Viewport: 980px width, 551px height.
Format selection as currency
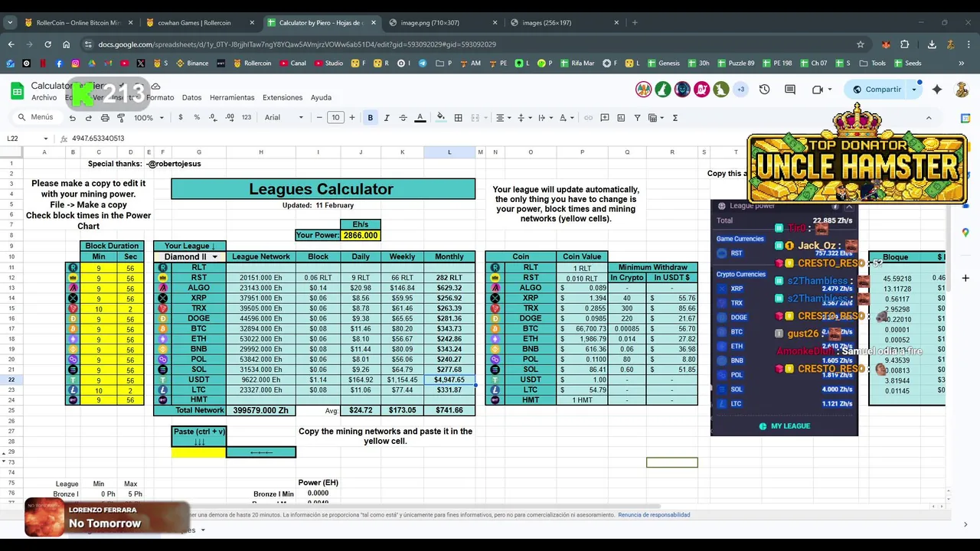point(181,118)
